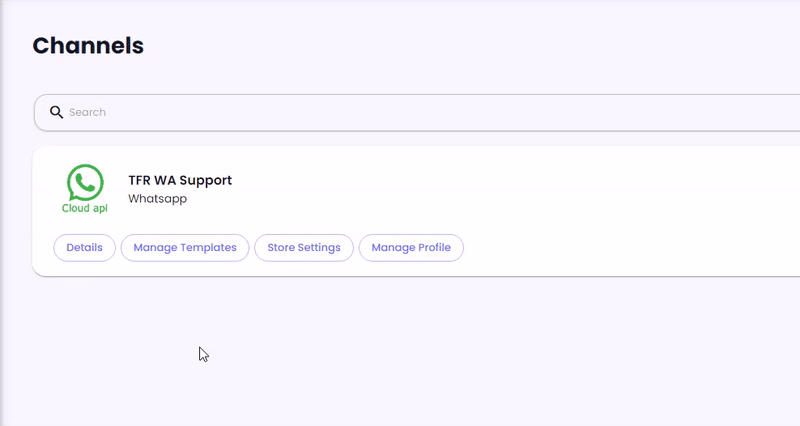Open Manage Templates for the WhatsApp channel
This screenshot has height=426, width=800.
[x=185, y=247]
